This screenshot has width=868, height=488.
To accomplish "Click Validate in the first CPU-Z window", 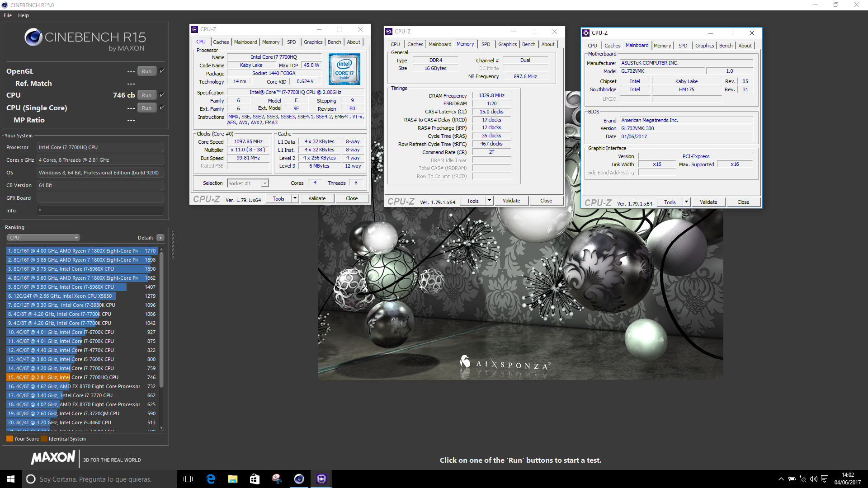I will pyautogui.click(x=317, y=198).
